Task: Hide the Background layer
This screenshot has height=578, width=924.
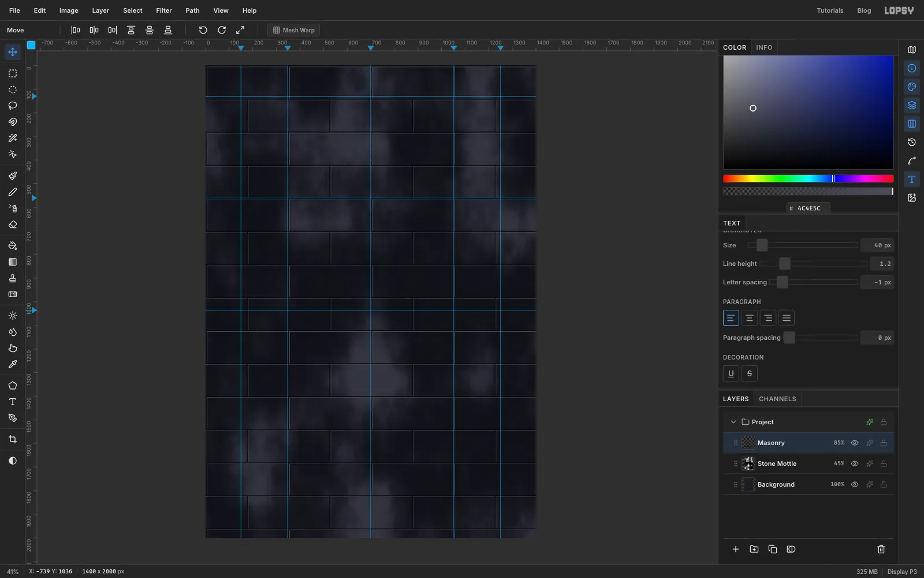Action: coord(855,484)
